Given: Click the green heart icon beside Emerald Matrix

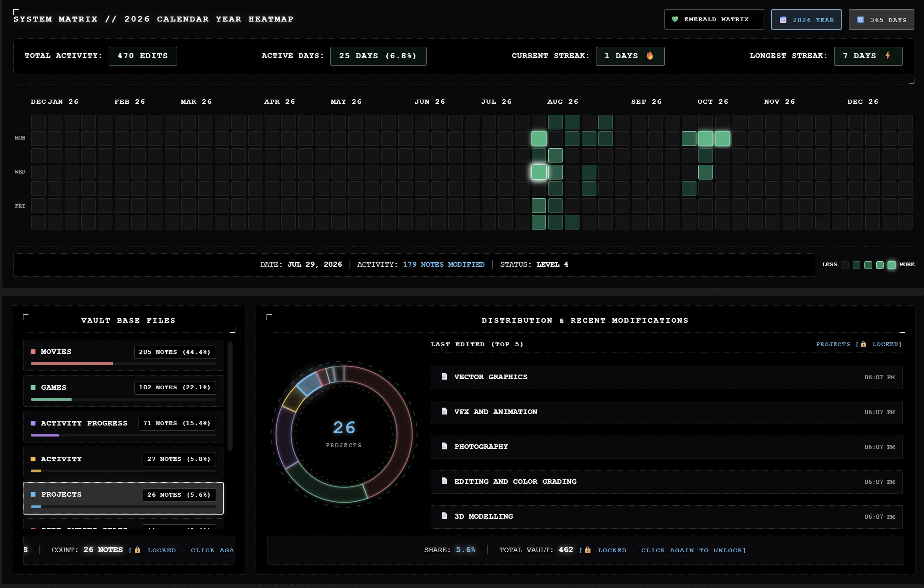Looking at the screenshot, I should [675, 19].
